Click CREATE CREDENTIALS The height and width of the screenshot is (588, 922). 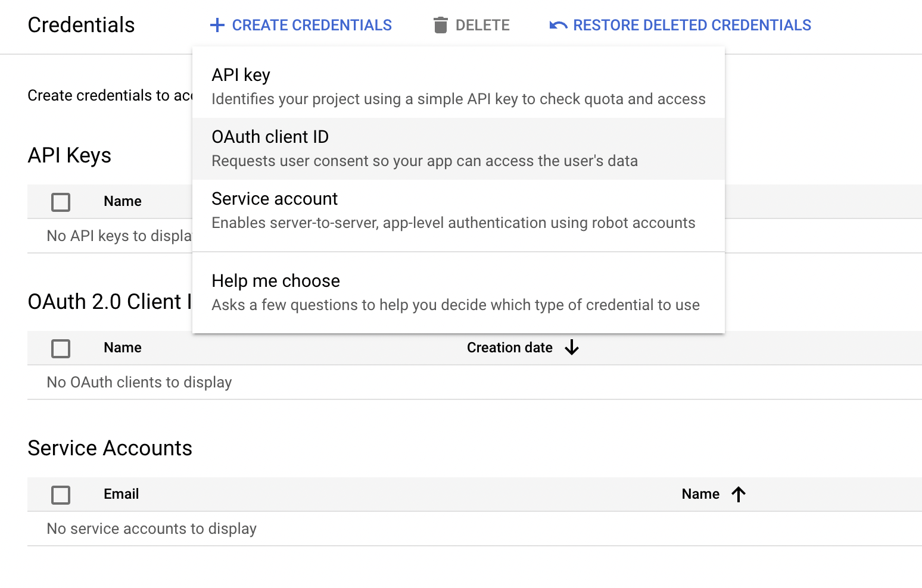pos(311,25)
